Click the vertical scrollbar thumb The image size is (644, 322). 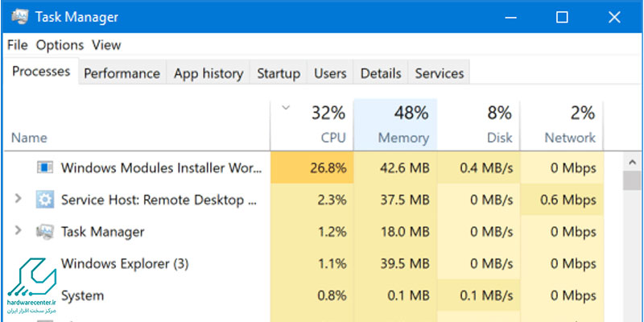point(632,180)
